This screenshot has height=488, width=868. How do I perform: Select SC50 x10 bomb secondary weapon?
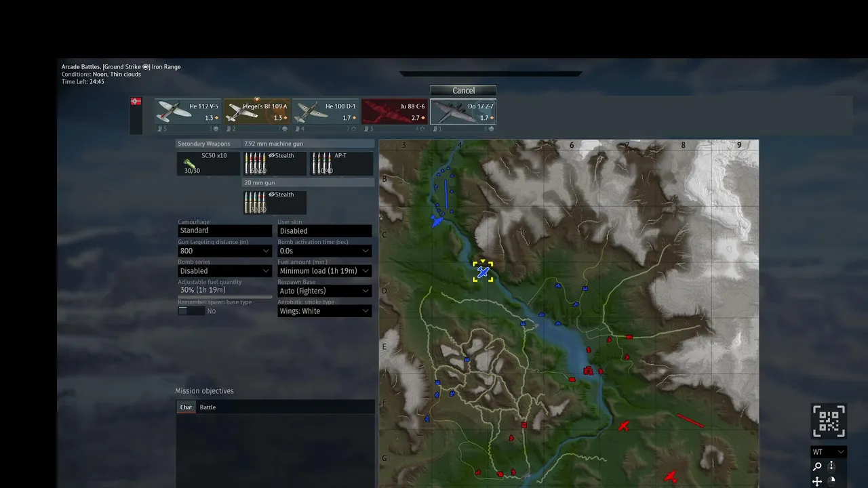[208, 163]
